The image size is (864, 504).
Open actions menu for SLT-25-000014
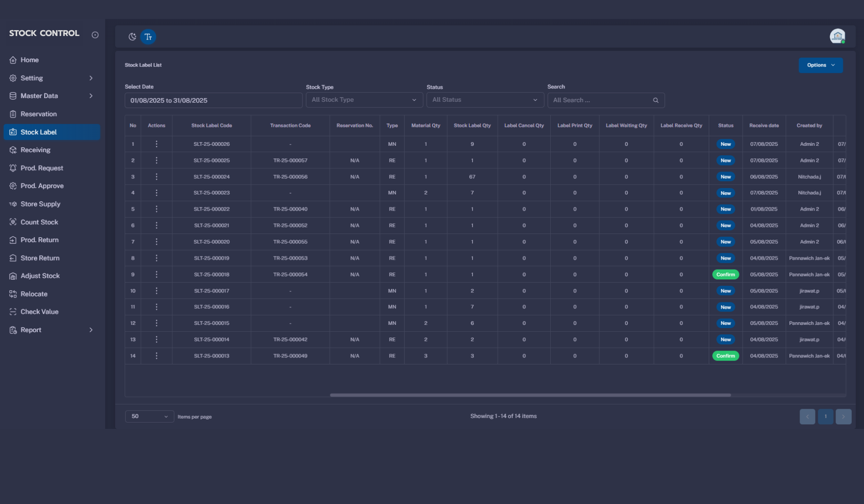[x=156, y=339]
